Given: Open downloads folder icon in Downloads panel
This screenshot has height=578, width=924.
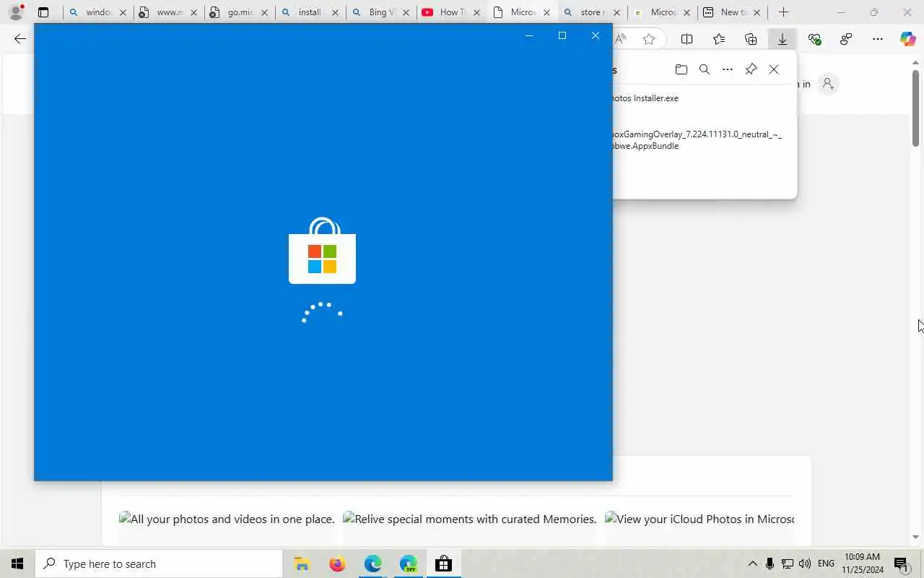Looking at the screenshot, I should [x=681, y=69].
